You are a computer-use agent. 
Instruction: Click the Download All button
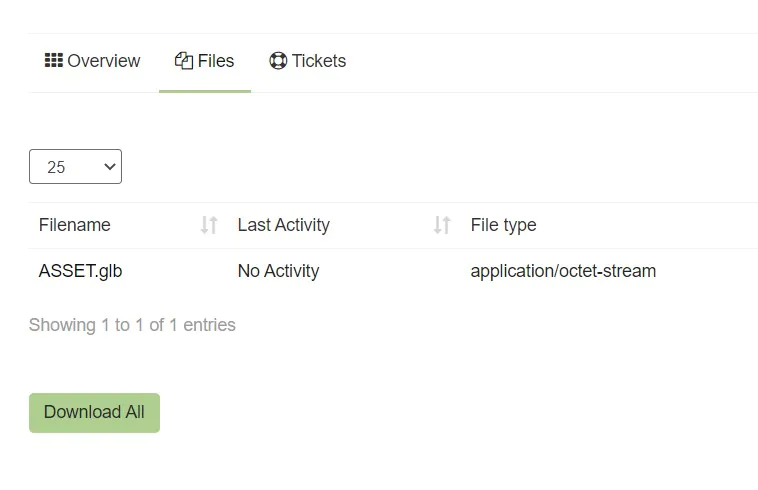[x=94, y=413]
